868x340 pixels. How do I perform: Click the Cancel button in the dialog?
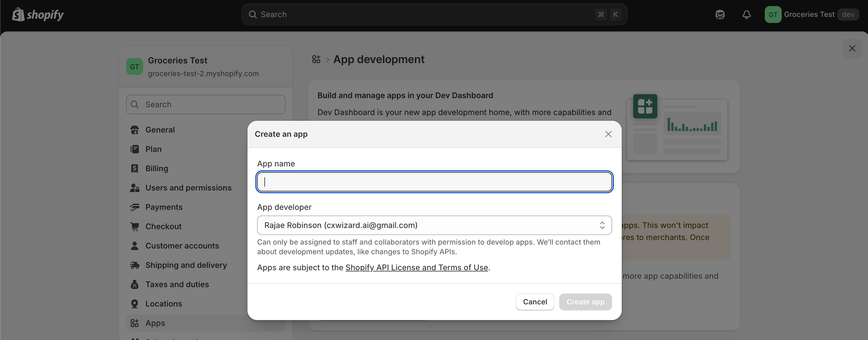(x=535, y=302)
